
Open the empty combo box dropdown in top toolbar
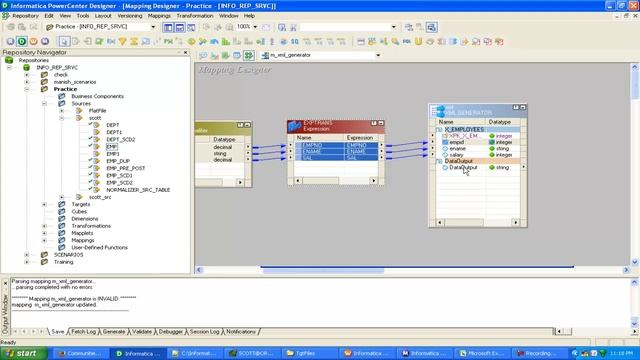[x=393, y=27]
